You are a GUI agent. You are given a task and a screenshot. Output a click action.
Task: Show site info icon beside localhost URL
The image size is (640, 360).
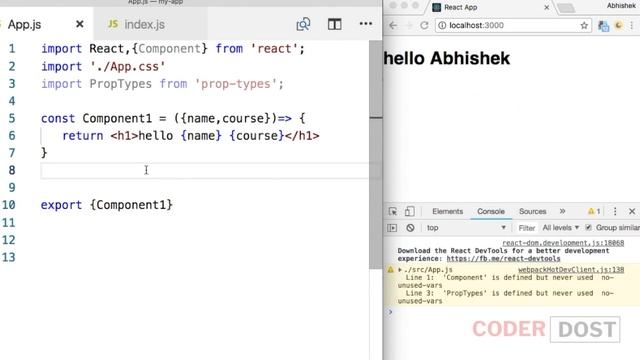[x=442, y=25]
